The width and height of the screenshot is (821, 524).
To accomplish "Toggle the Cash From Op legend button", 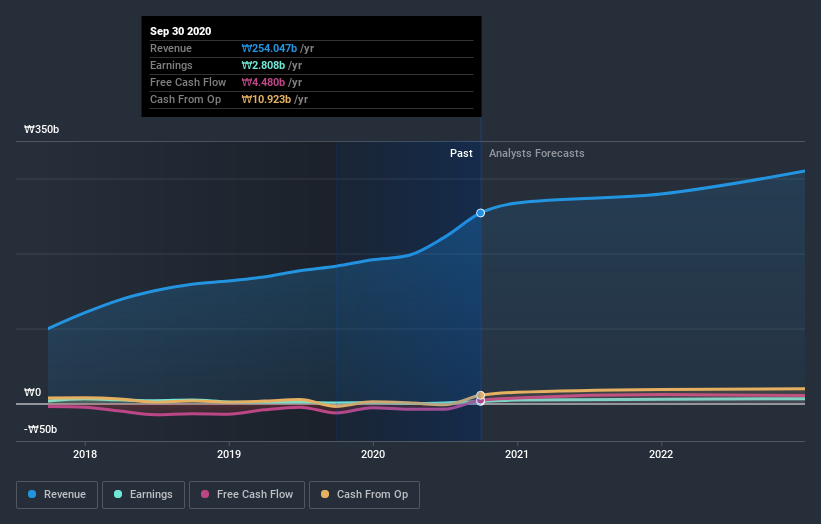I will 364,495.
